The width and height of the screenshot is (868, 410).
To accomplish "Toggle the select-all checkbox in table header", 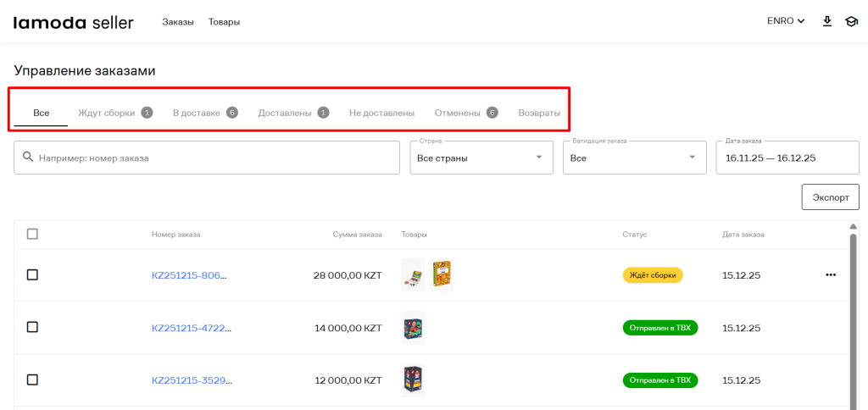I will click(32, 234).
